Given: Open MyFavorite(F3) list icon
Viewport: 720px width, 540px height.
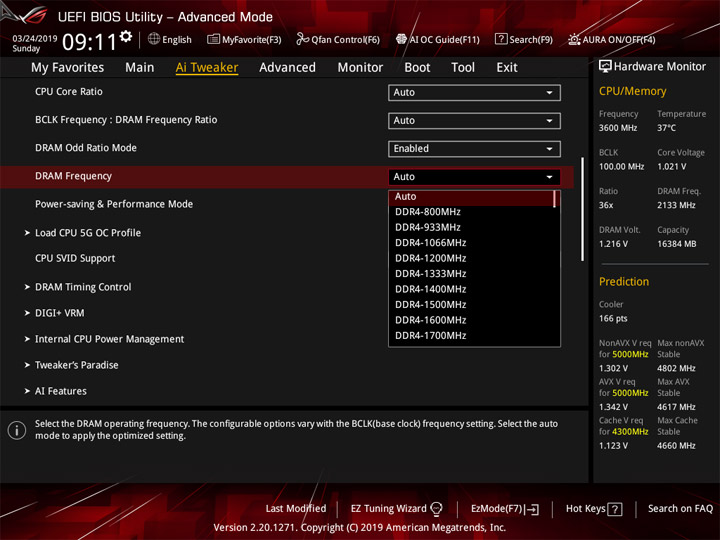Looking at the screenshot, I should [213, 39].
